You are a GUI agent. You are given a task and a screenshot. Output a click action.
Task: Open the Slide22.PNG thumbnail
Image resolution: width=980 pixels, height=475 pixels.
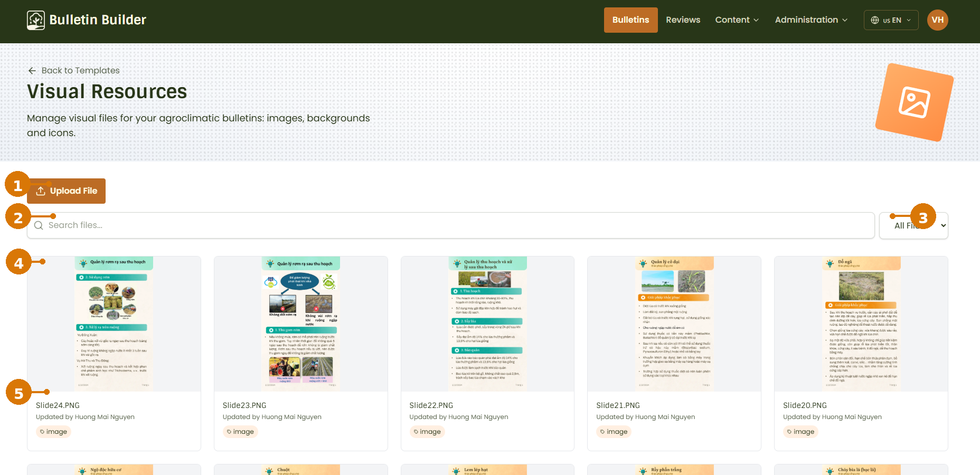pyautogui.click(x=487, y=324)
